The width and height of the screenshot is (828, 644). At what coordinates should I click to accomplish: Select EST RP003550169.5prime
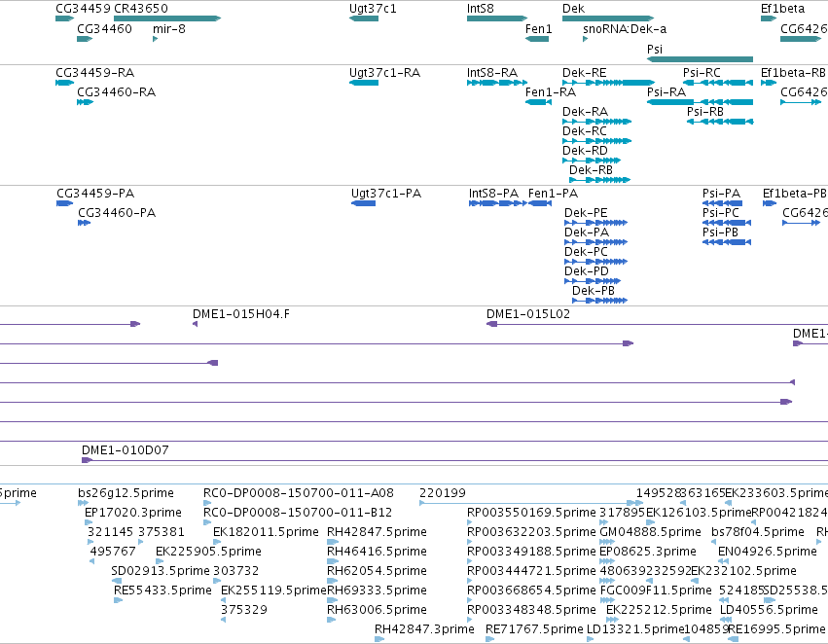469,522
